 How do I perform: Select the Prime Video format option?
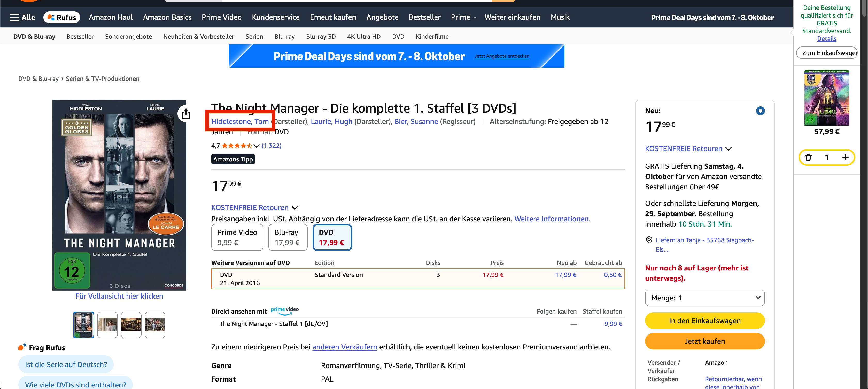237,237
